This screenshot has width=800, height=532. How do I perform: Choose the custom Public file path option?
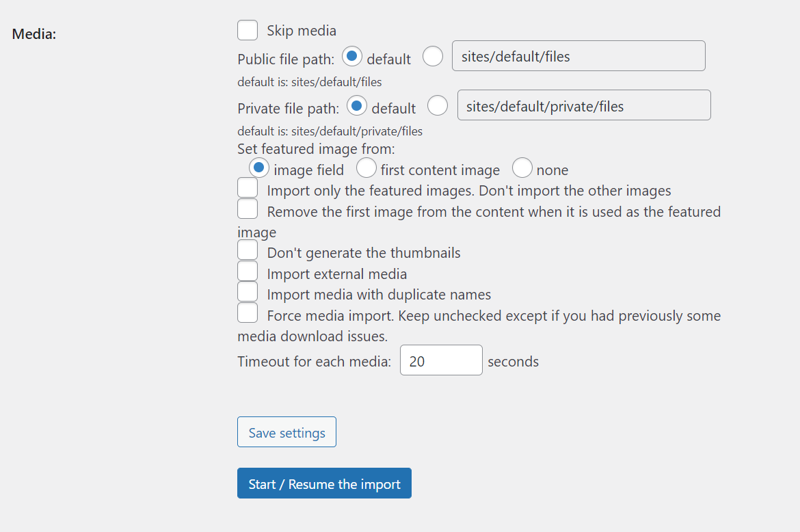(433, 56)
